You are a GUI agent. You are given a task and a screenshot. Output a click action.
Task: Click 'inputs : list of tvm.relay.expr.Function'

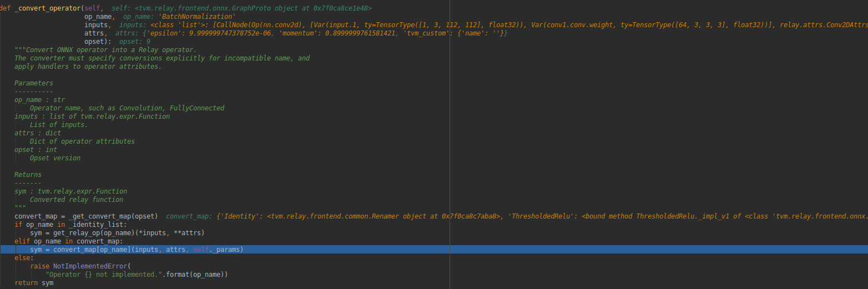(92, 116)
